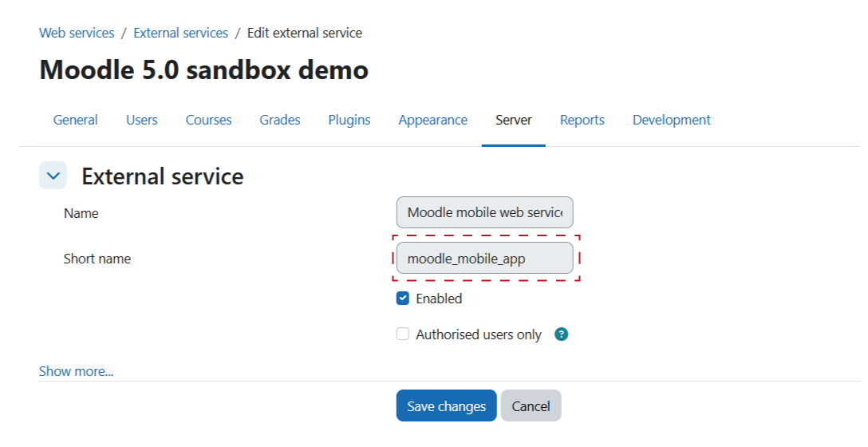
Task: Uncheck the Enabled checkbox
Action: 403,299
